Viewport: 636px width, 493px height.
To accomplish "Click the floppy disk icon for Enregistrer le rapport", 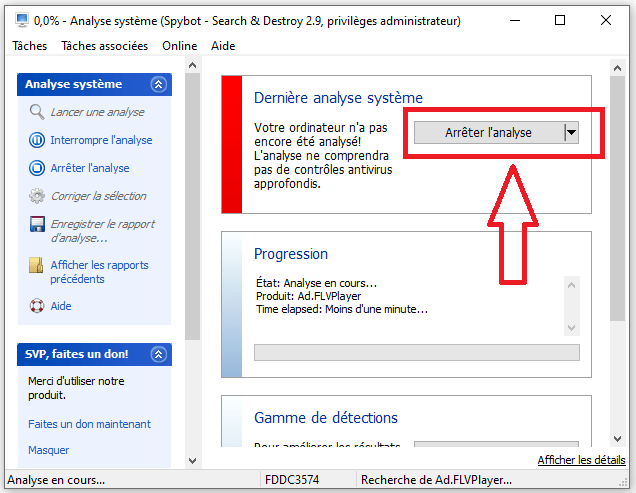I will pyautogui.click(x=37, y=224).
